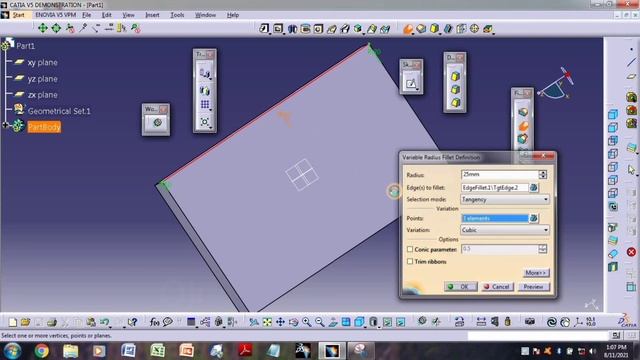
Task: Click the Open folder icon in bottom toolbar
Action: click(25, 322)
